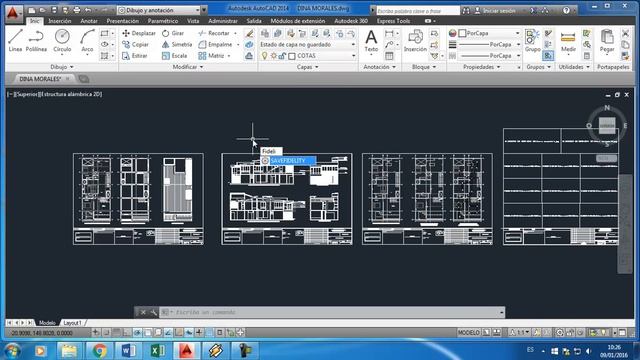The image size is (640, 360).
Task: Expand the Capas panel
Action: tap(307, 67)
